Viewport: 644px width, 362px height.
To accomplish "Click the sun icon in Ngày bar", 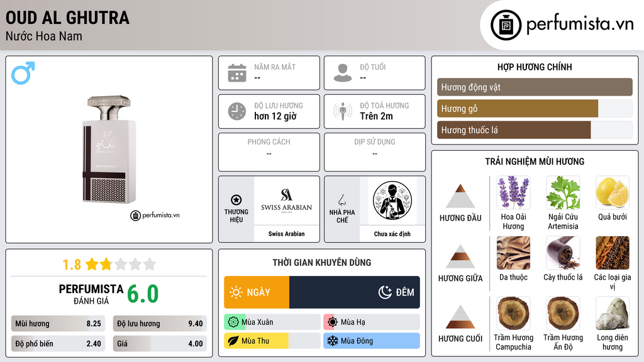I will 236,292.
